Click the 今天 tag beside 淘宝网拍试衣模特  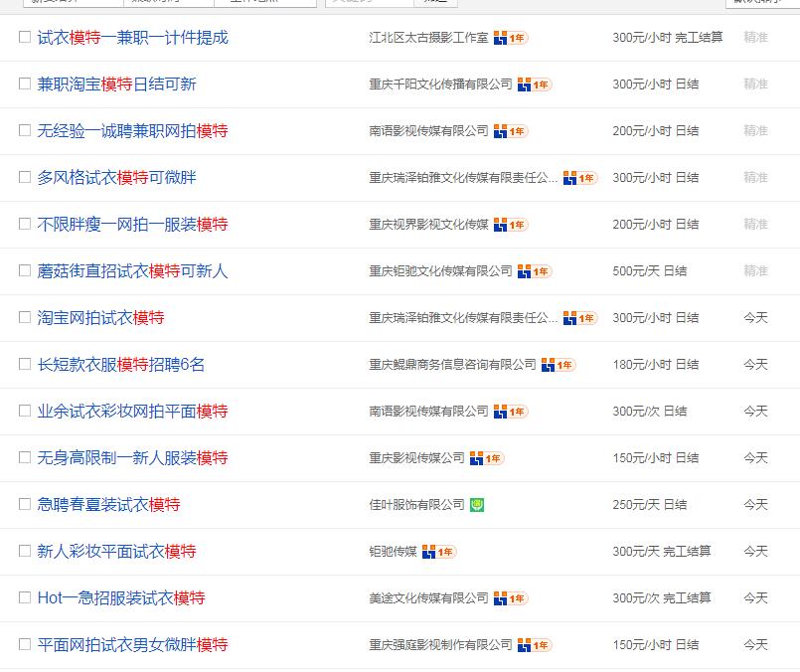pyautogui.click(x=756, y=318)
